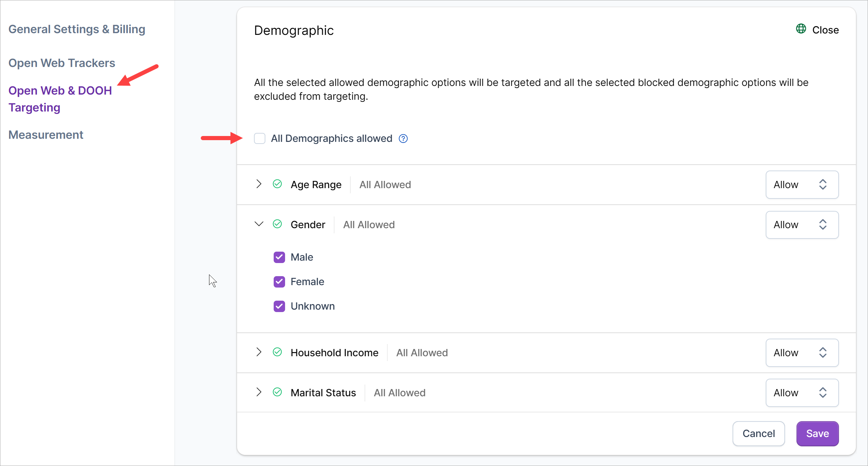The width and height of the screenshot is (868, 466).
Task: Collapse the Gender section chevron
Action: [259, 224]
